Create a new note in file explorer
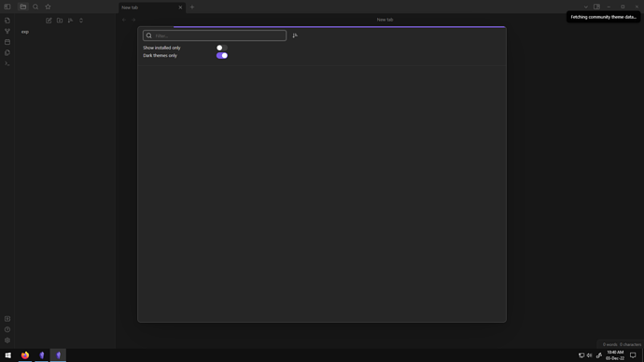The width and height of the screenshot is (644, 362). 49,21
